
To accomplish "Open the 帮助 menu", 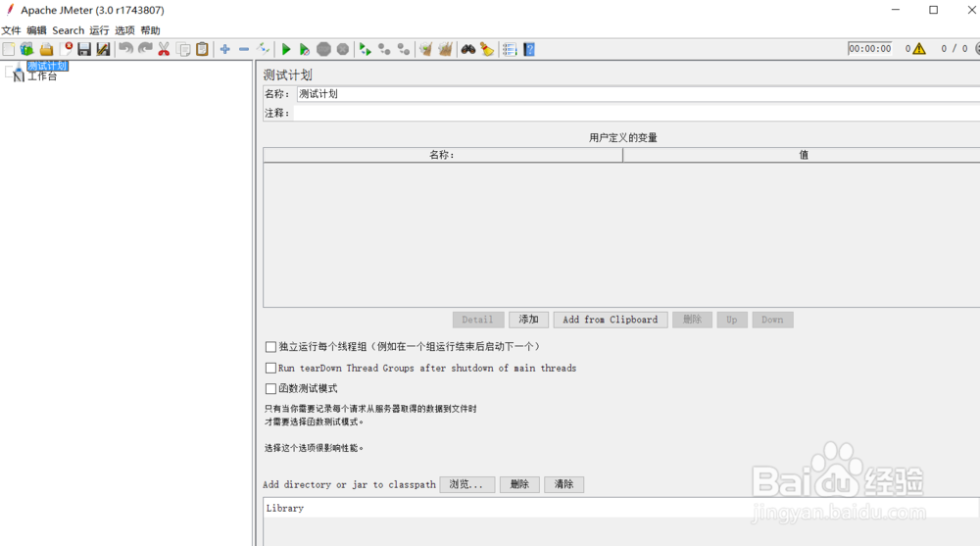I will (x=150, y=30).
